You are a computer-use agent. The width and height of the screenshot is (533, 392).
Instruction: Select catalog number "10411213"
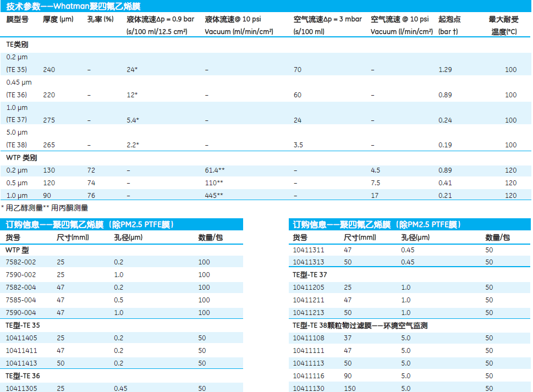[x=309, y=312]
